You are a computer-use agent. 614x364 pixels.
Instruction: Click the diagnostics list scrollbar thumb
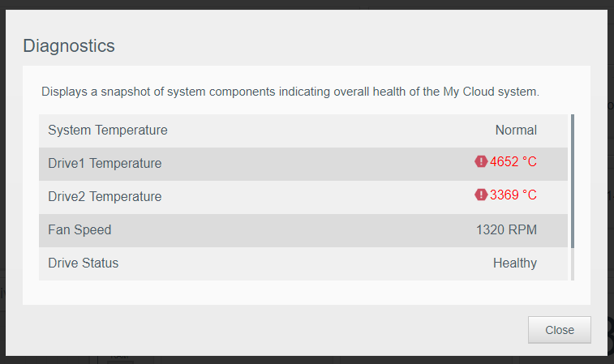[x=573, y=180]
